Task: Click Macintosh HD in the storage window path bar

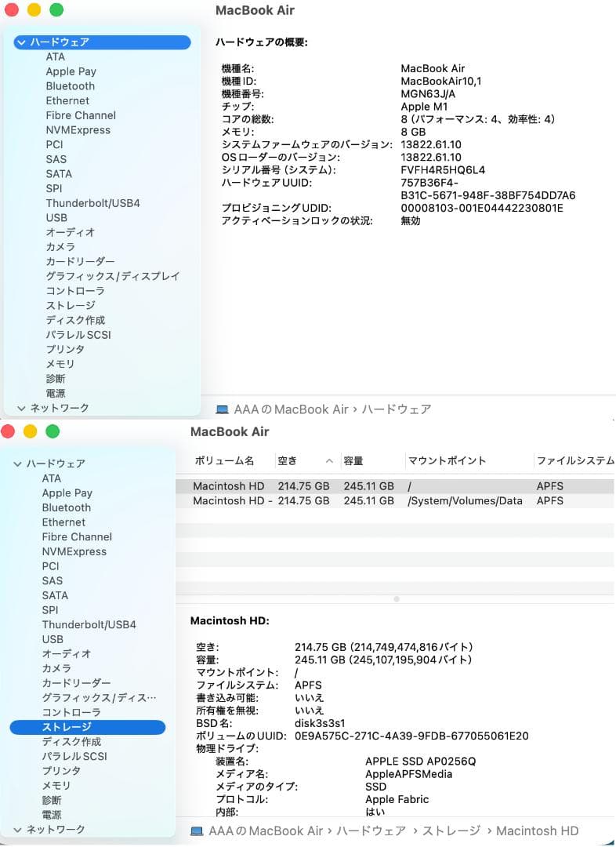Action: pos(537,831)
